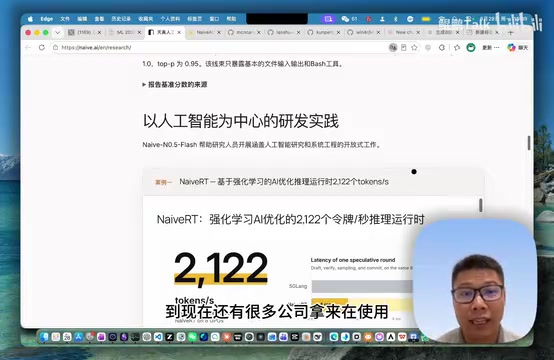Go back using the browser back arrow
The height and width of the screenshot is (360, 554).
click(29, 47)
